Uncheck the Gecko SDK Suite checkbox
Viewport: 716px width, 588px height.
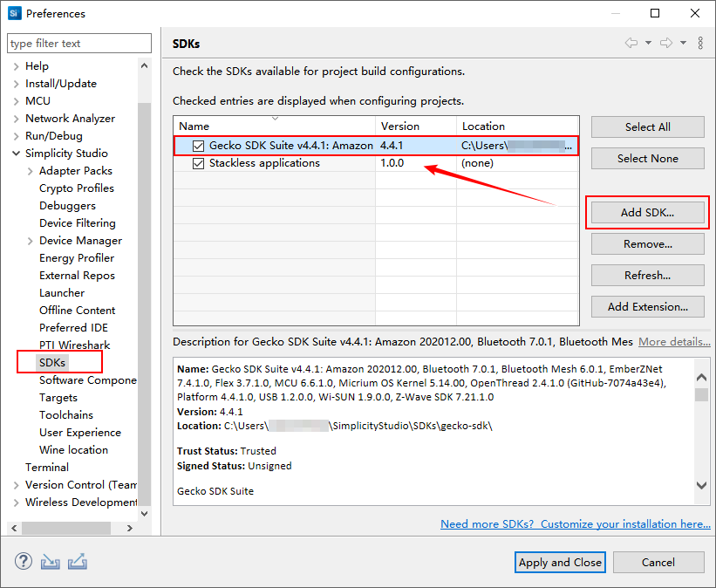(198, 146)
